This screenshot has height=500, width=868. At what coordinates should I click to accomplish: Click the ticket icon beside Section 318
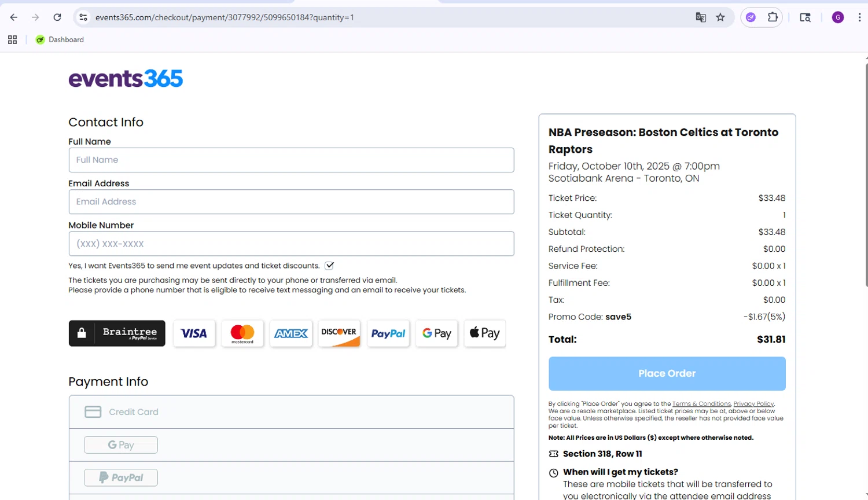click(x=554, y=454)
